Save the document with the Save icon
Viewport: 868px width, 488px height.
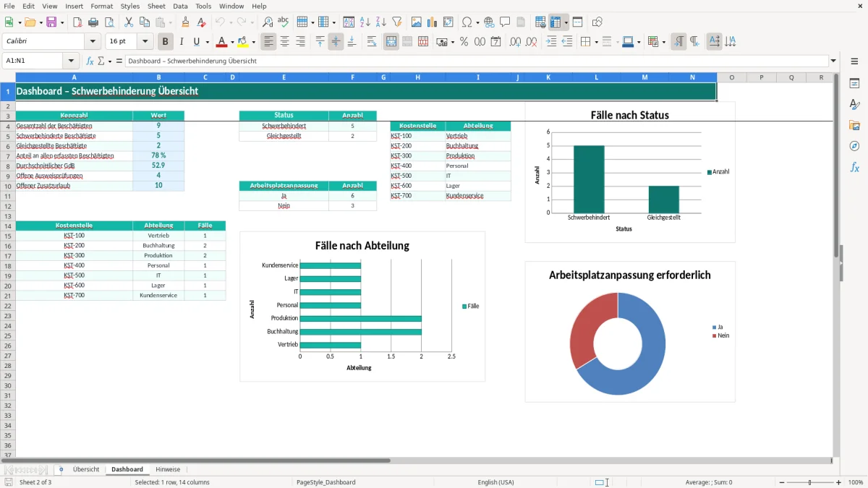coord(51,22)
